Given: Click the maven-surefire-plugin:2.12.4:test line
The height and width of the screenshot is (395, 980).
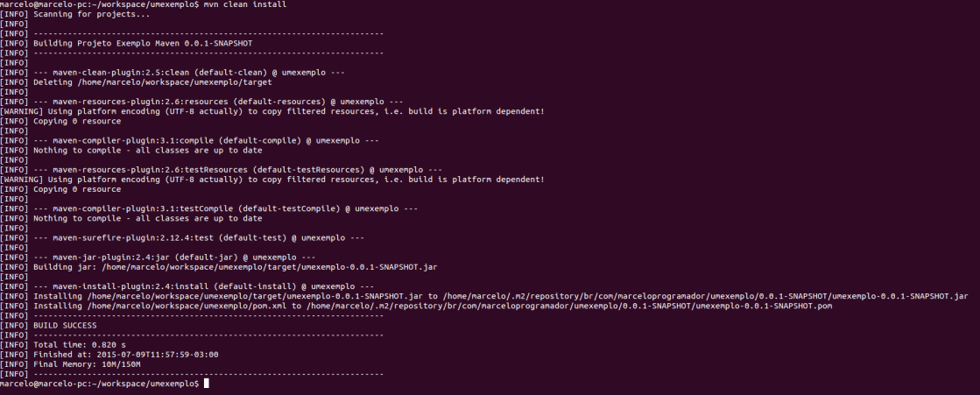Looking at the screenshot, I should point(199,237).
